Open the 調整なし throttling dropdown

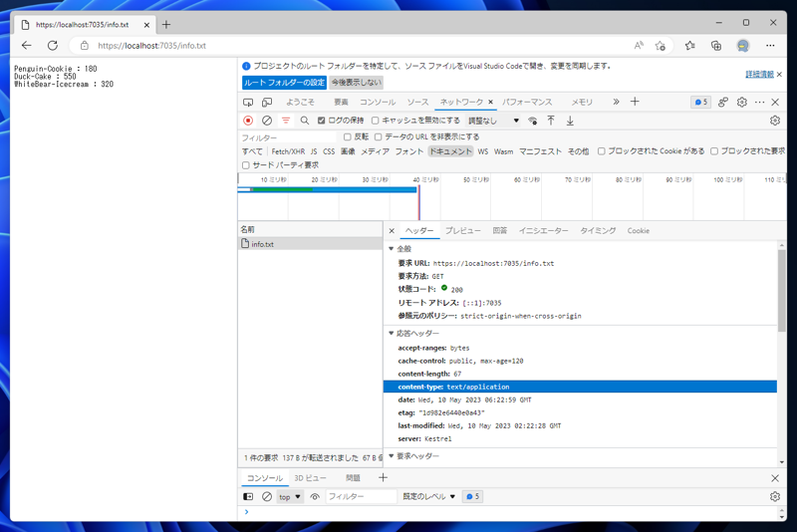coord(493,121)
